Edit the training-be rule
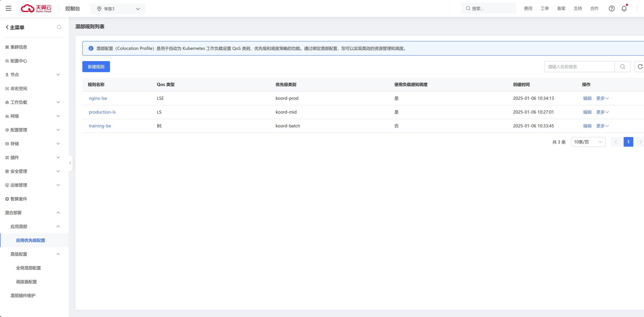This screenshot has width=644, height=317. click(x=587, y=126)
